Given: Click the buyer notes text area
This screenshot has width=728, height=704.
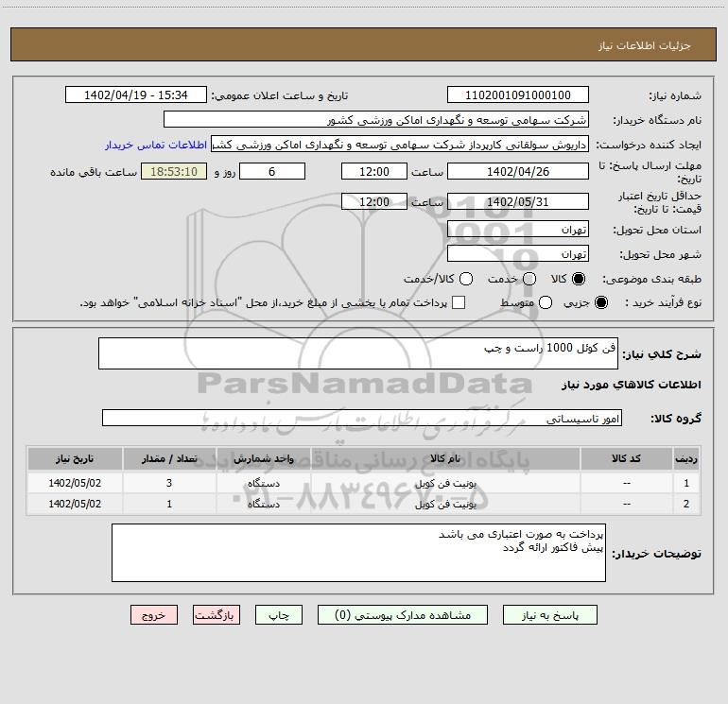Looking at the screenshot, I should [x=358, y=553].
